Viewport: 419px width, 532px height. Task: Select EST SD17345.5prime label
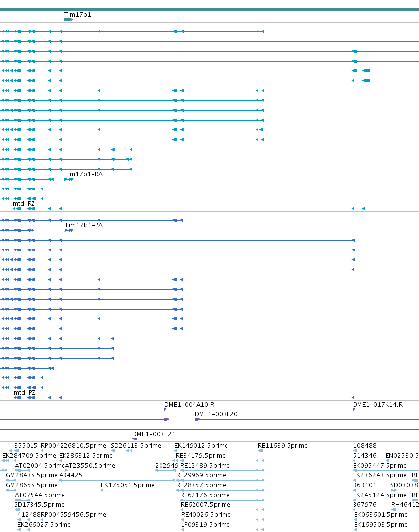pyautogui.click(x=39, y=505)
